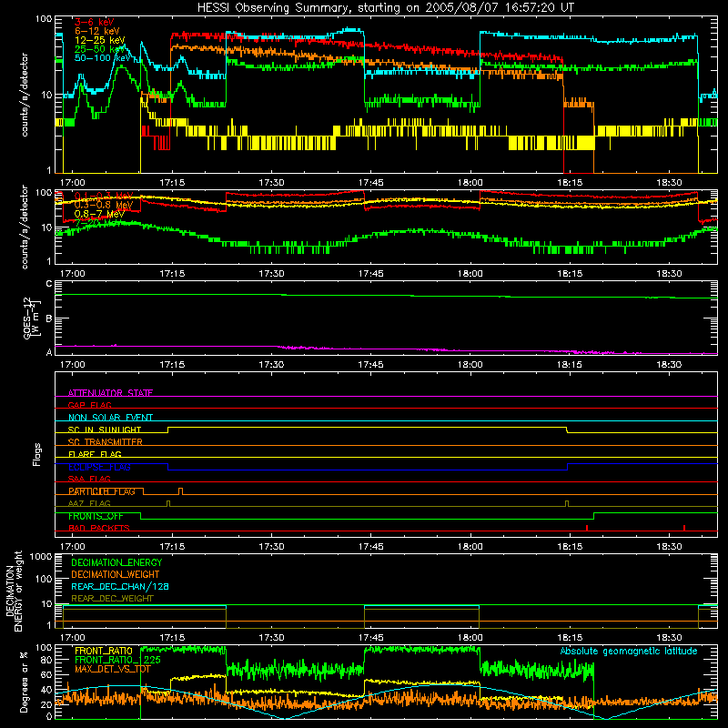The image size is (728, 728).
Task: Click counts/s/detector axis title of MeV panel
Action: (x=25, y=227)
